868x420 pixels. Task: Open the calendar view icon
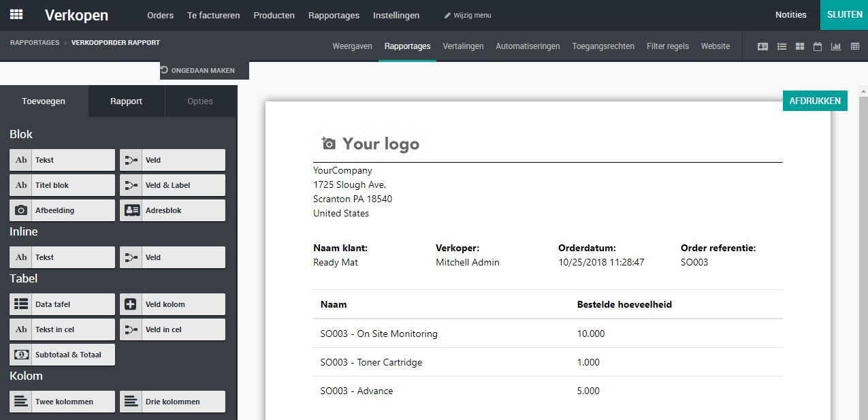[x=817, y=46]
